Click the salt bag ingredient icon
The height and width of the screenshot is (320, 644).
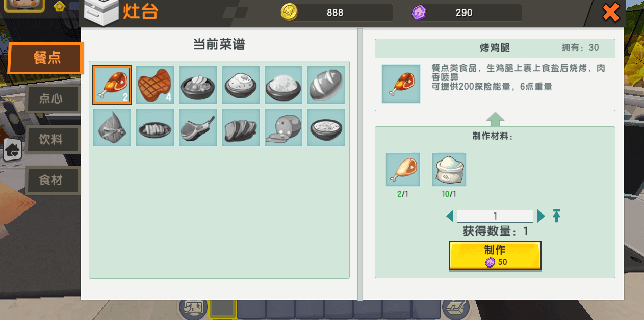coord(449,170)
